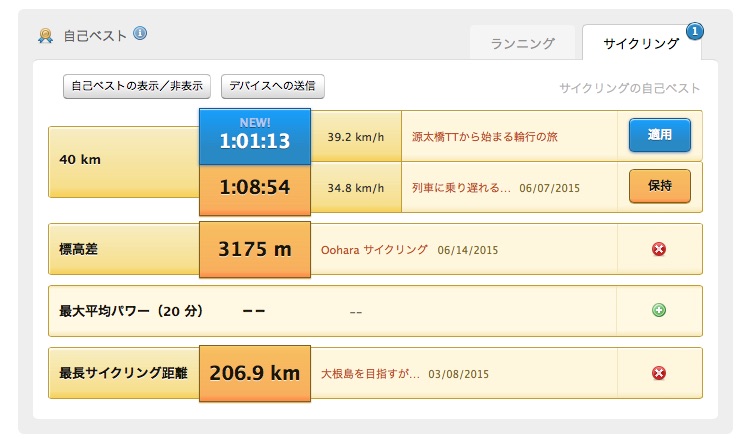Viewport: 754px width, 439px height.
Task: Keep the old record with 保持 button
Action: coord(659,187)
